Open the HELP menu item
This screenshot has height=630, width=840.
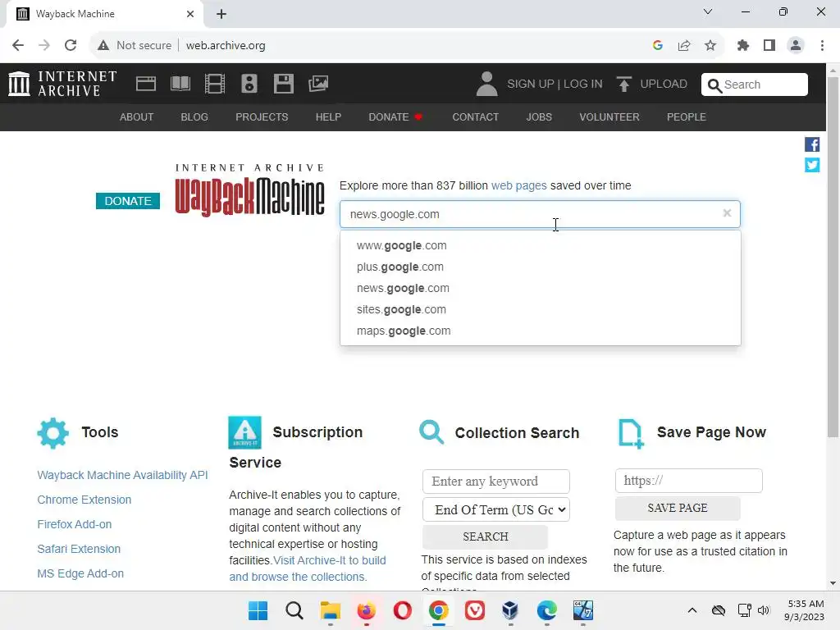(x=328, y=116)
